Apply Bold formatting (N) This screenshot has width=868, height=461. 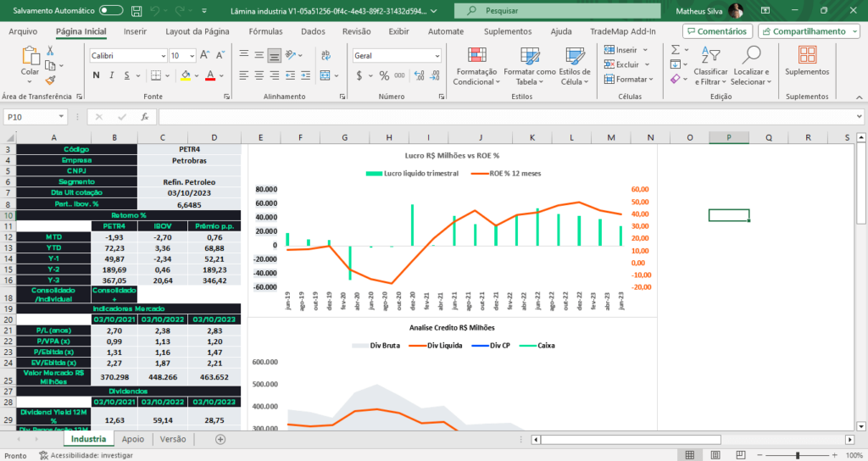click(x=97, y=75)
